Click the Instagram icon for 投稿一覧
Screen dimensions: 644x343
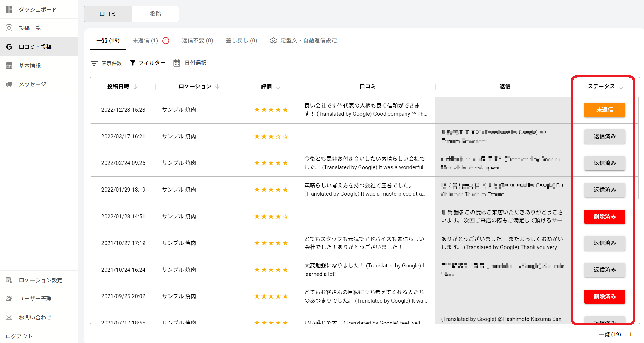(x=9, y=28)
